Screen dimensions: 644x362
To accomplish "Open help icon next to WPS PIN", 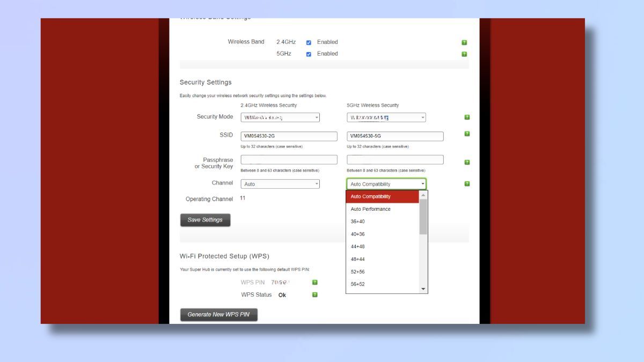I will (x=315, y=282).
